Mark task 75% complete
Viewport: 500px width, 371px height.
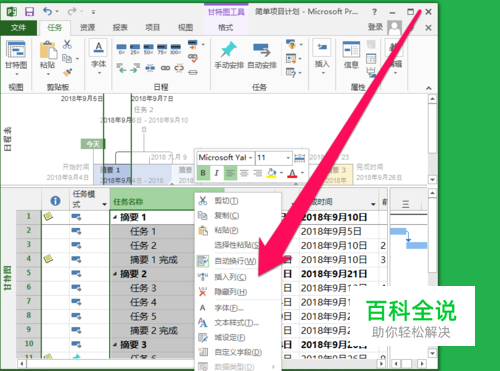click(162, 49)
